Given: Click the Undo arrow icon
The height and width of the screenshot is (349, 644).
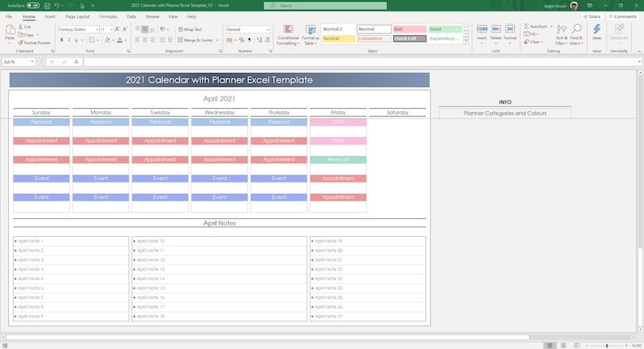Looking at the screenshot, I should [57, 6].
